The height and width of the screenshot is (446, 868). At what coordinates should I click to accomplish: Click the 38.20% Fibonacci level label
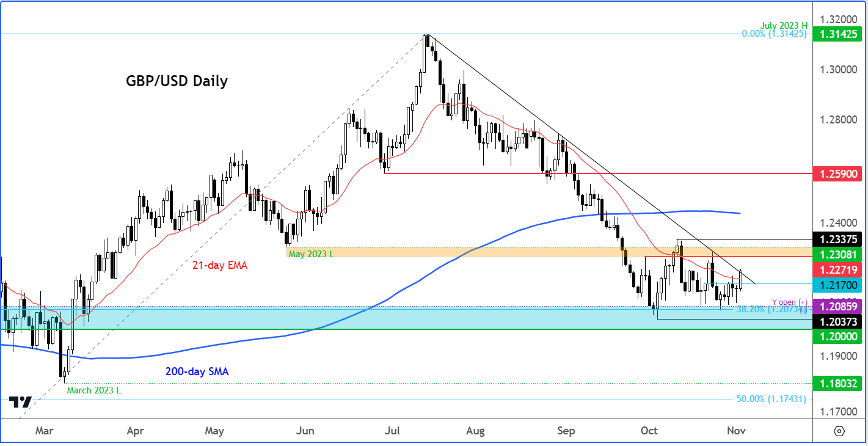point(771,310)
